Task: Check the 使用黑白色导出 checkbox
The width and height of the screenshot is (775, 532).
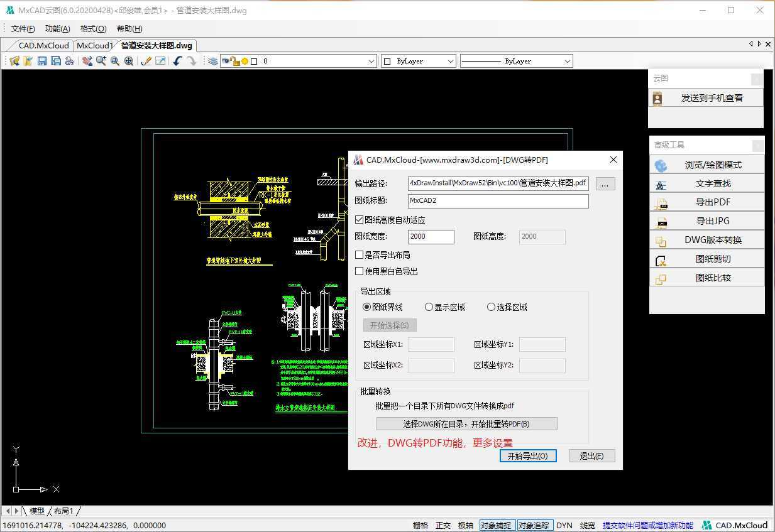Action: pyautogui.click(x=360, y=271)
